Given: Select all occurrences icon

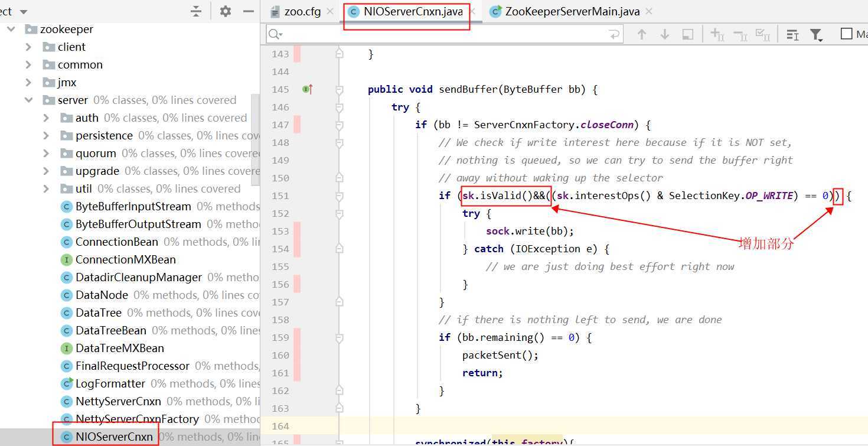Looking at the screenshot, I should click(x=763, y=35).
